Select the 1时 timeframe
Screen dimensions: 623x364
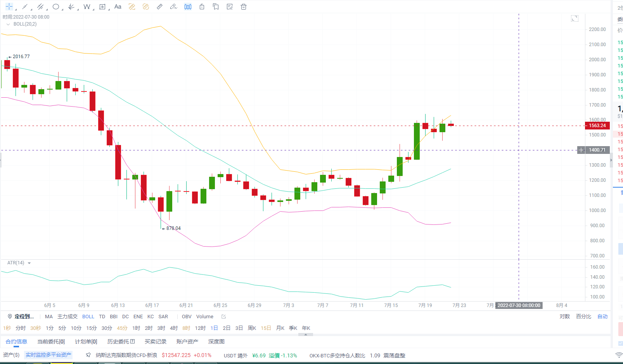(136, 328)
